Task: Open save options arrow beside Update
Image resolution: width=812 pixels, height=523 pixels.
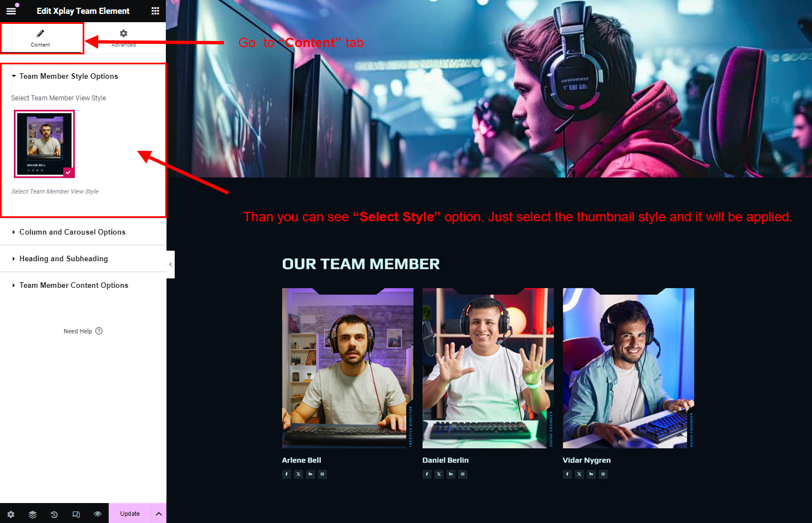Action: point(159,514)
